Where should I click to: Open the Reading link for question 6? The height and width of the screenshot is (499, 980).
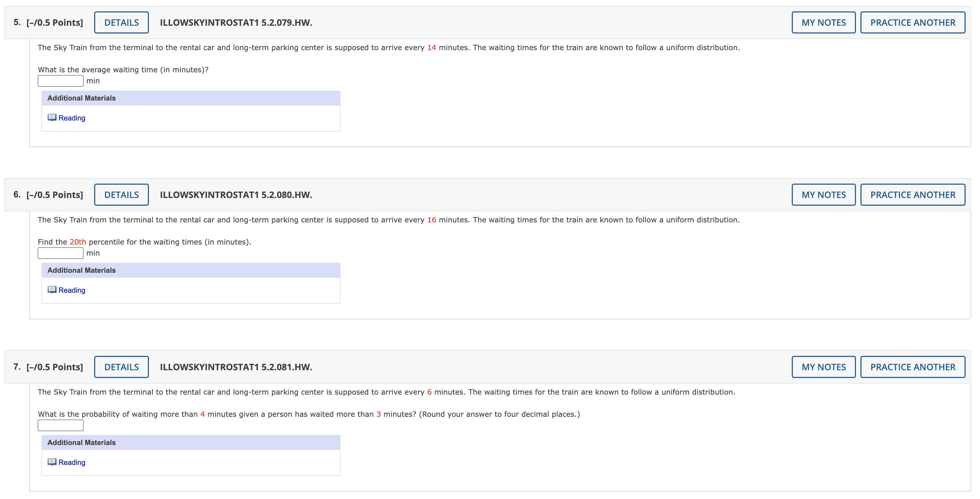tap(72, 290)
